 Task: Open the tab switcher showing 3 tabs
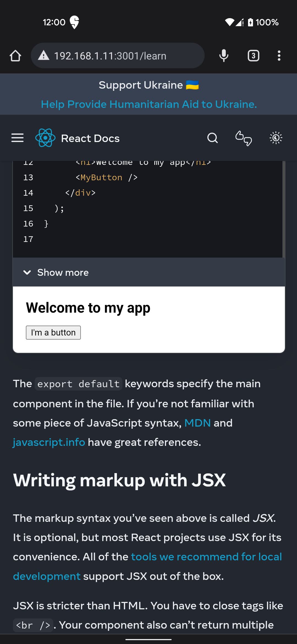[x=253, y=56]
